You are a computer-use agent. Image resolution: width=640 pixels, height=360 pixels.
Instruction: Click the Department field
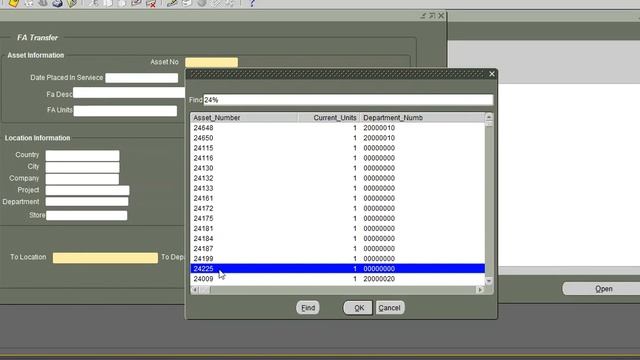(x=87, y=202)
